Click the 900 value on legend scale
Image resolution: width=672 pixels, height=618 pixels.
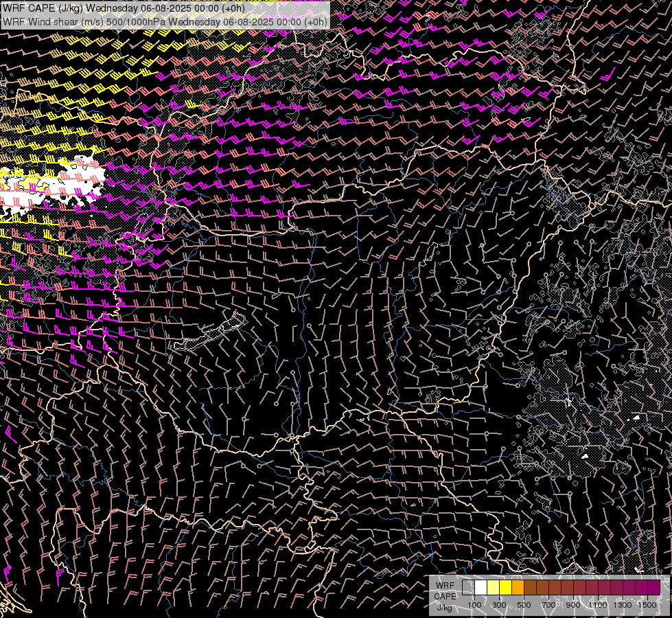[x=573, y=605]
